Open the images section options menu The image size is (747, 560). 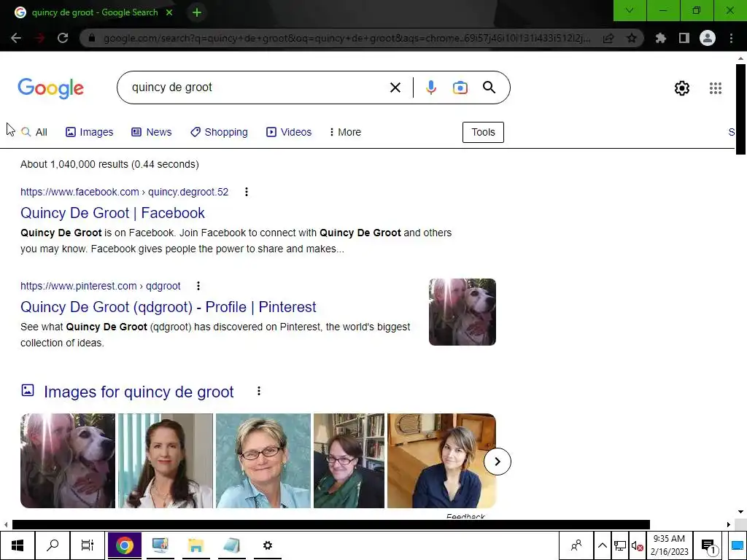(259, 391)
